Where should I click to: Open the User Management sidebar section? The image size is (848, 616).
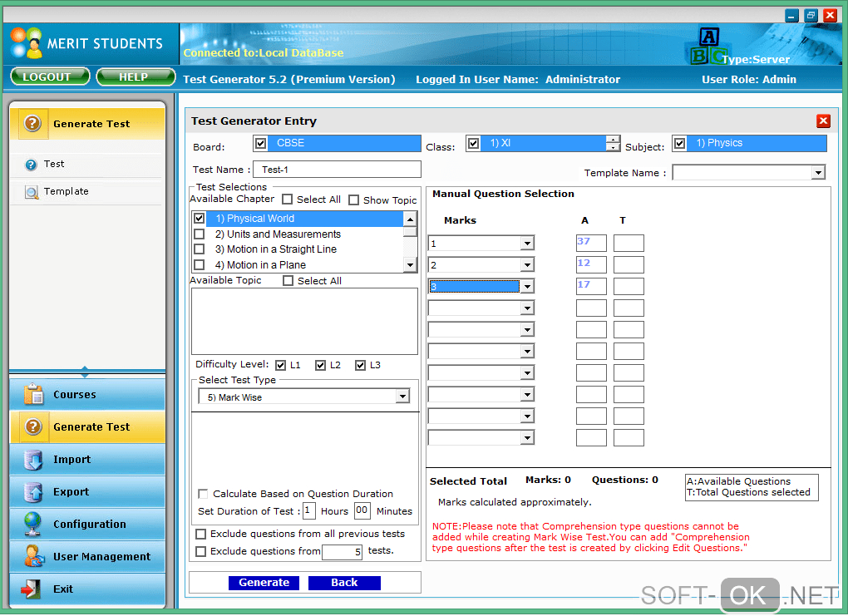click(87, 556)
